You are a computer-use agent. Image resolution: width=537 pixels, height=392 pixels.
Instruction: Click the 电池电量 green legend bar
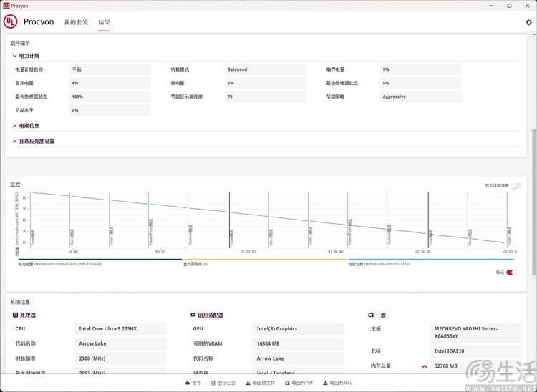pyautogui.click(x=99, y=260)
